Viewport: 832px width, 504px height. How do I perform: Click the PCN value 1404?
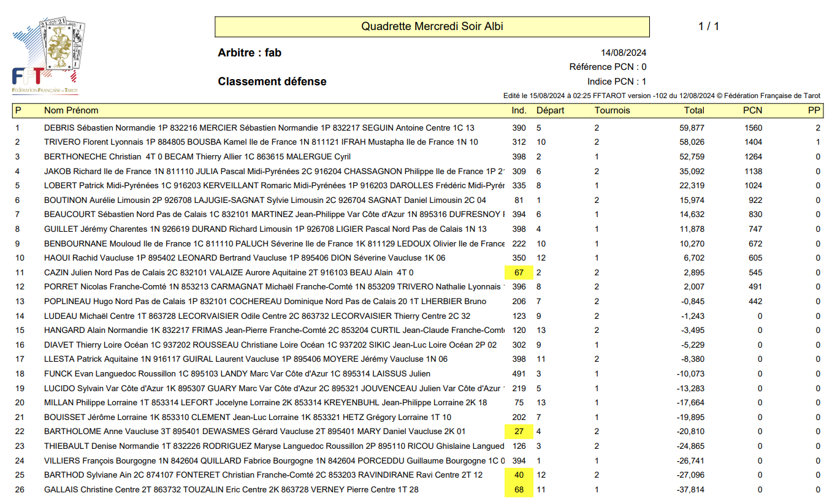point(754,142)
